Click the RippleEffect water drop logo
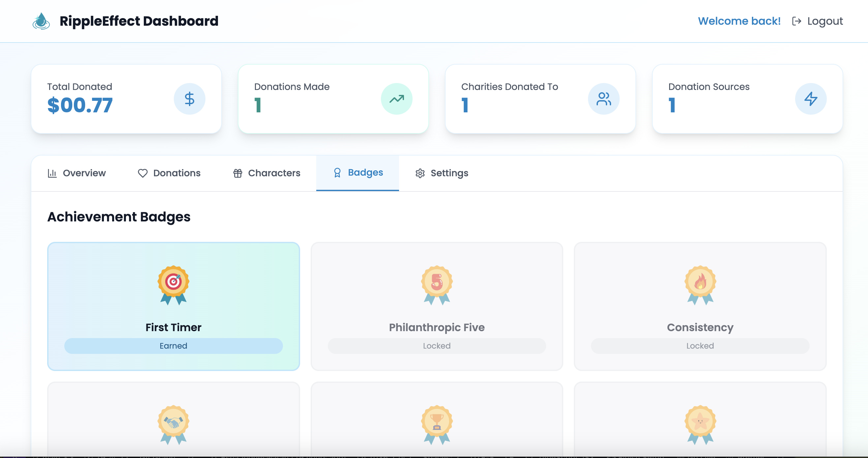Viewport: 868px width, 458px height. tap(41, 21)
